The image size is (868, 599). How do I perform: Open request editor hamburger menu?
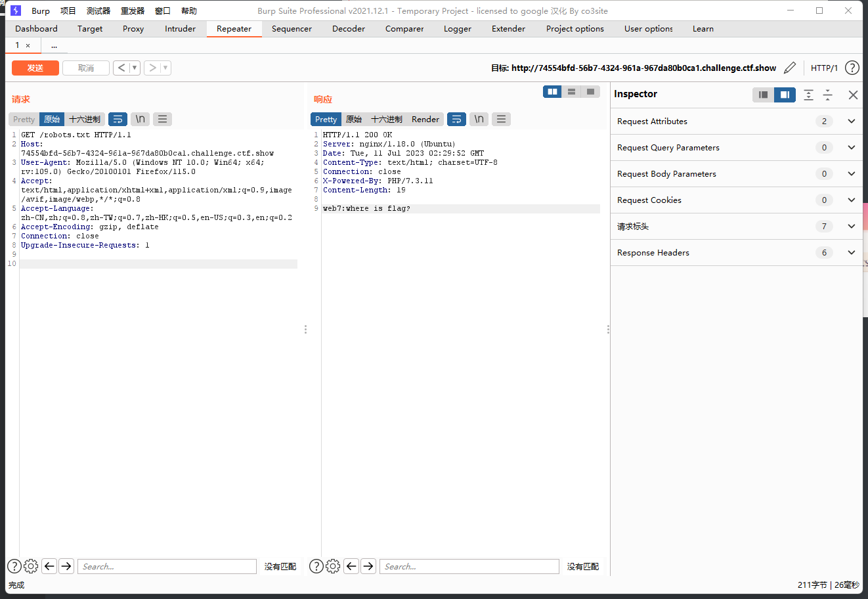162,119
